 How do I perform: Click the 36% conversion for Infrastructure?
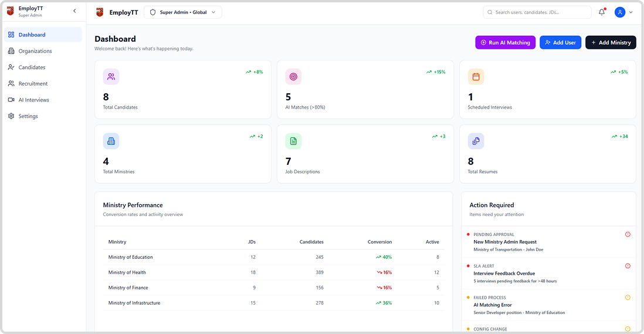[384, 303]
